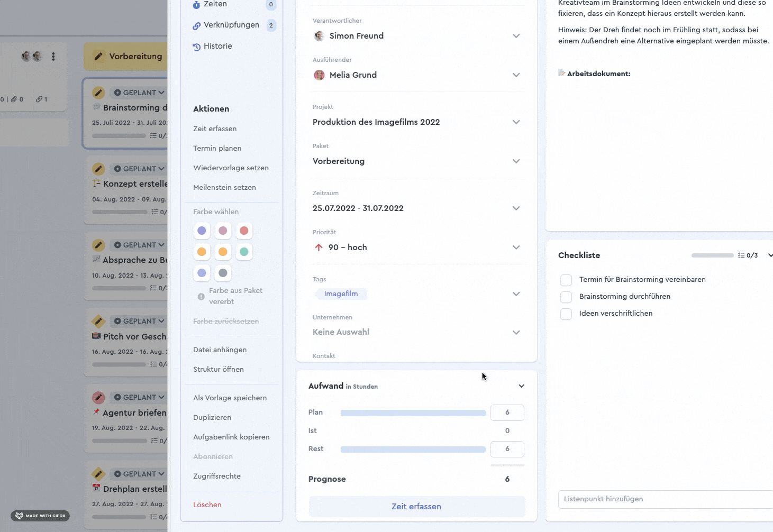Check 'Brainstorming durchführen' item
This screenshot has height=532, width=773.
[x=566, y=297]
